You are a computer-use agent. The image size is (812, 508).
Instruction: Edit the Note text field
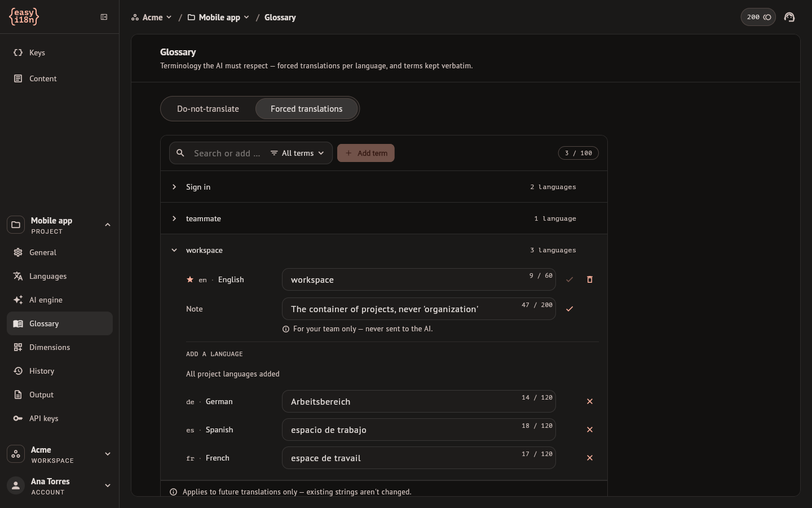click(419, 309)
